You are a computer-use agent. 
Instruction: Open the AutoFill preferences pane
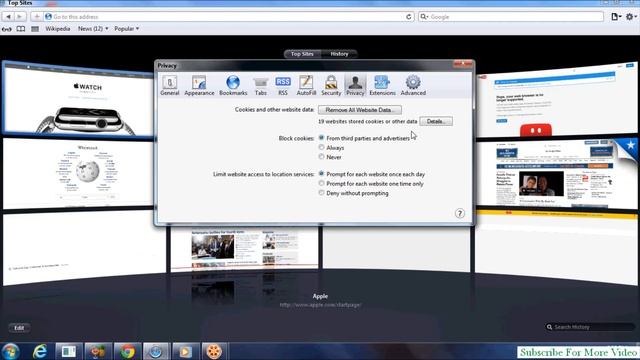306,85
